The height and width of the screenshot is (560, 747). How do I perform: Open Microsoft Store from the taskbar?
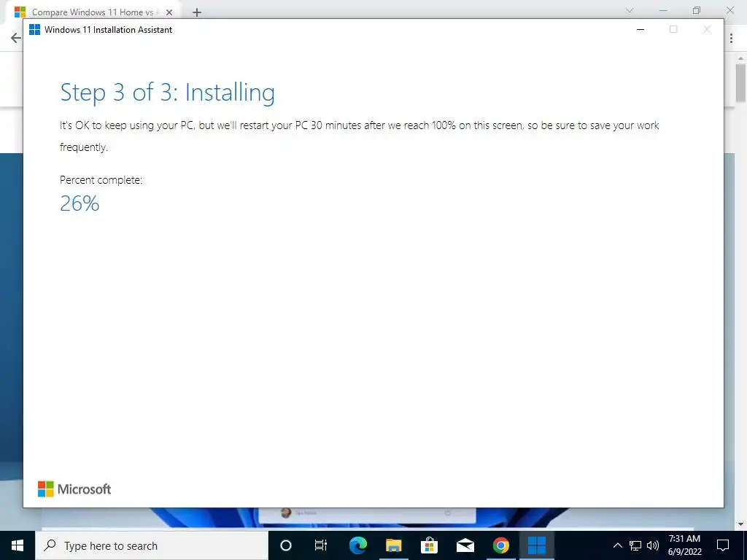pos(429,545)
